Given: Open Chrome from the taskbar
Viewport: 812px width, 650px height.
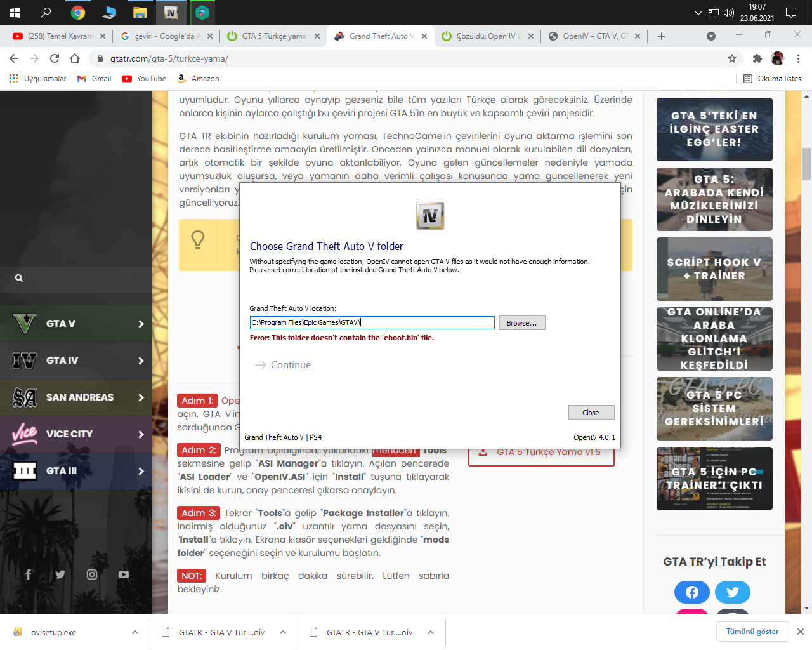Looking at the screenshot, I should click(78, 13).
